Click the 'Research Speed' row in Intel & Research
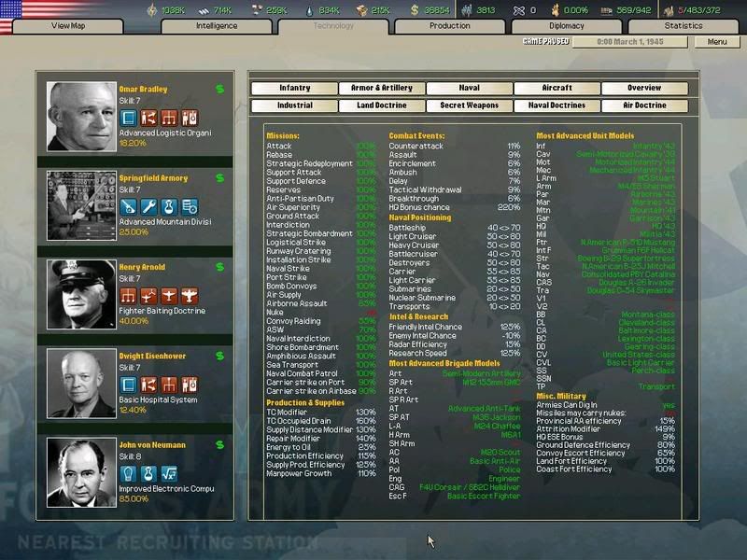The height and width of the screenshot is (560, 747). (455, 354)
